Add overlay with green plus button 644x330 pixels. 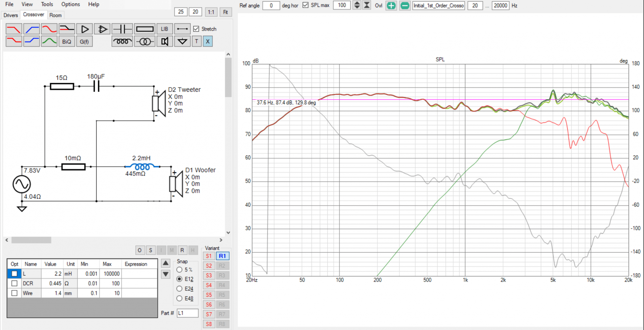391,5
